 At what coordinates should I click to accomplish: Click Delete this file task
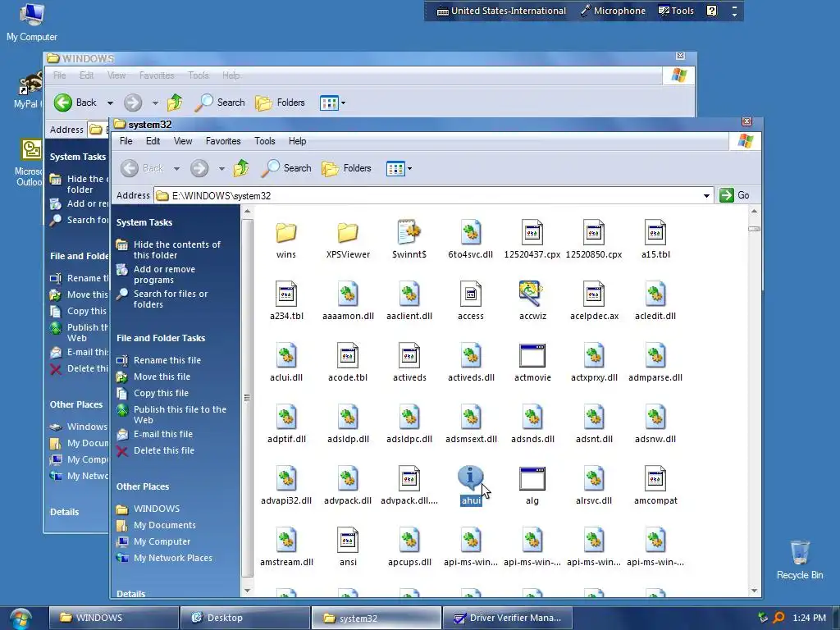tap(163, 450)
